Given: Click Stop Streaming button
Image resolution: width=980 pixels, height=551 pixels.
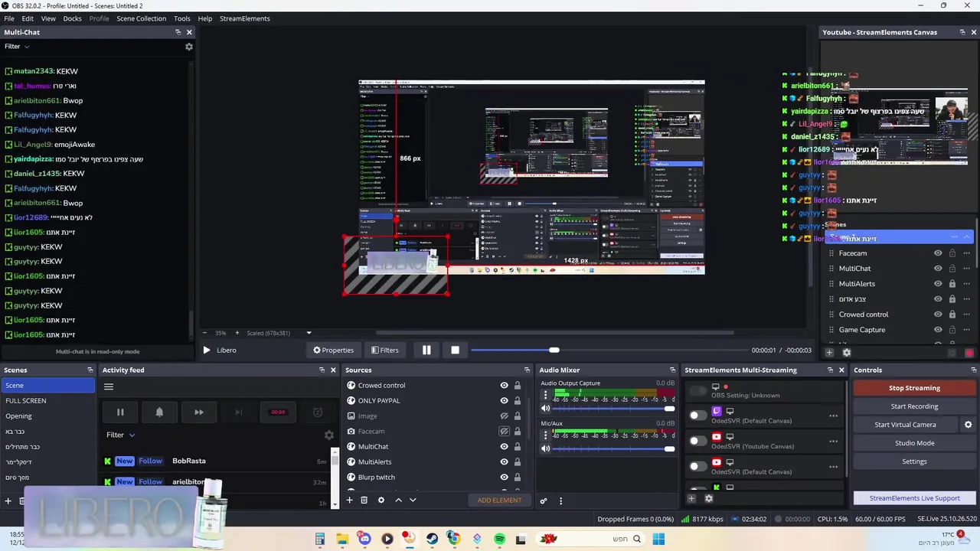Looking at the screenshot, I should click(914, 388).
